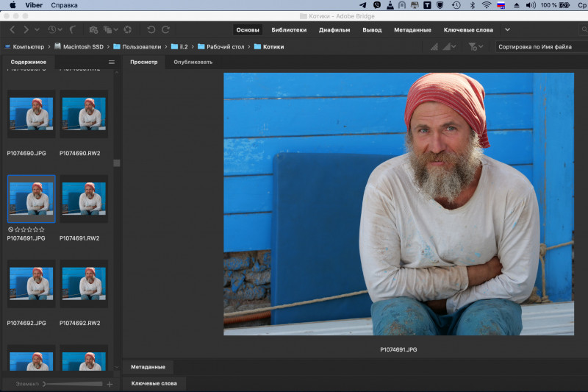Click Компьютер in the path bar
The width and height of the screenshot is (588, 392).
tap(25, 47)
